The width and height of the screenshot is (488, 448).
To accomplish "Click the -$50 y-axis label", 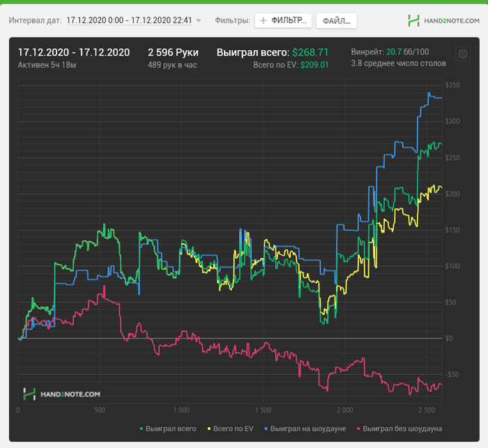I will 452,375.
